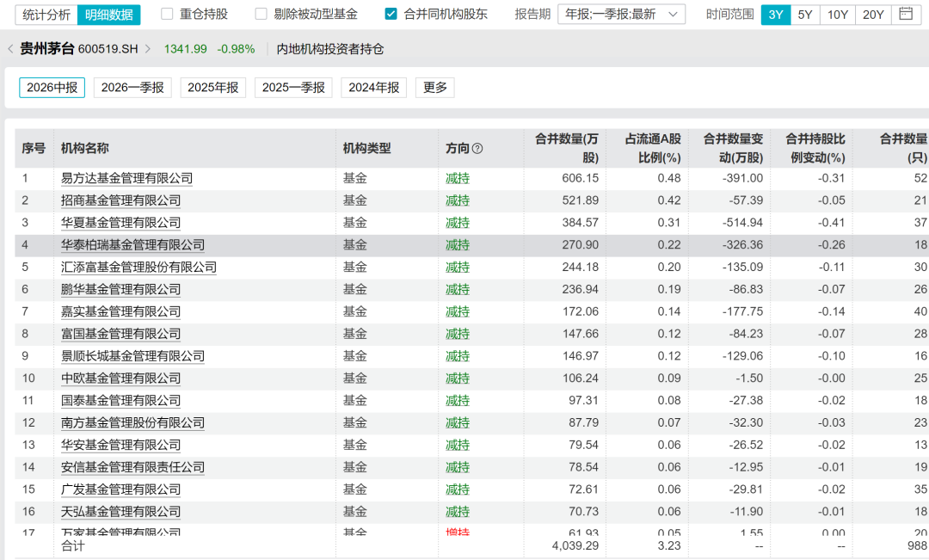Choose the 2026一季报 report period
The width and height of the screenshot is (929, 560).
[132, 88]
